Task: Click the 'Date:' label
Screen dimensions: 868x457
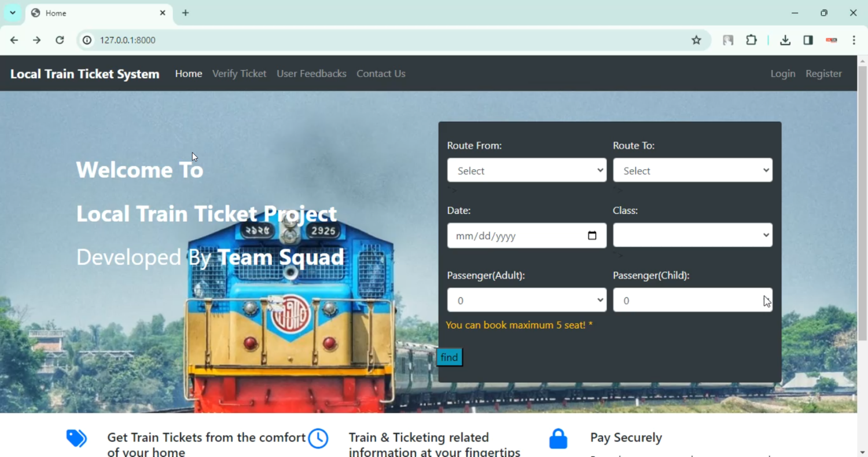Action: pyautogui.click(x=459, y=210)
